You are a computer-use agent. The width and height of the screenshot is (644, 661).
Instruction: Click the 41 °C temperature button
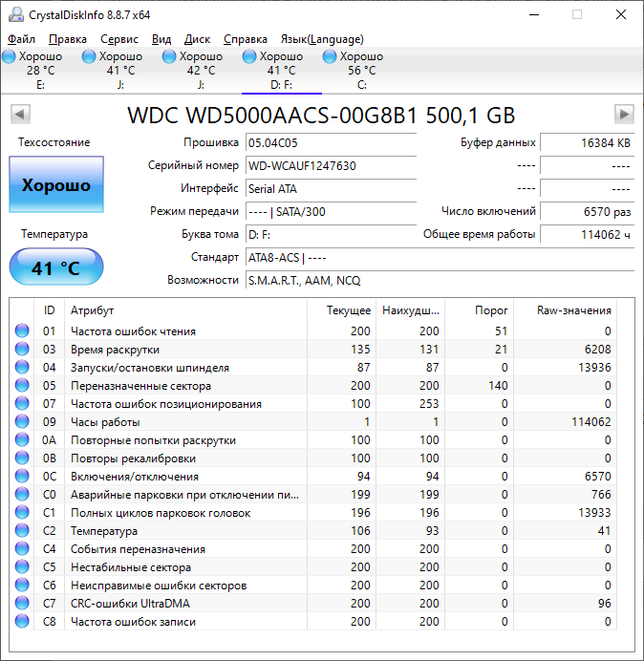[56, 267]
